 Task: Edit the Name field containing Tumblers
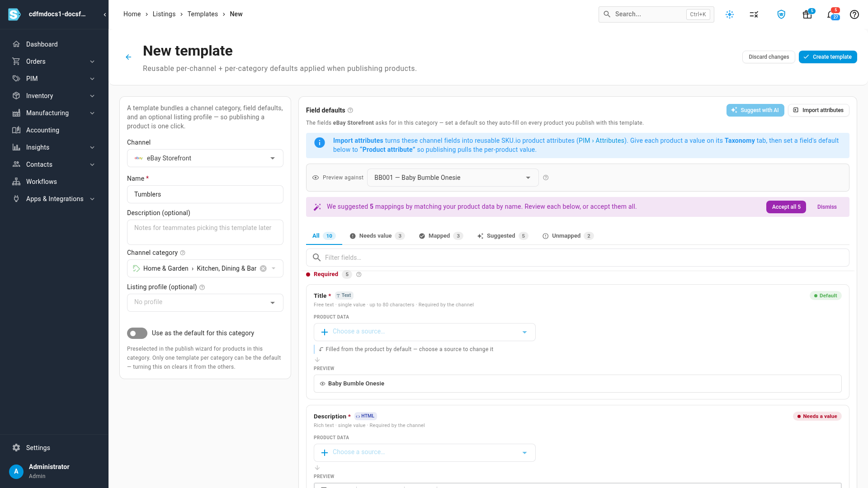click(x=205, y=194)
